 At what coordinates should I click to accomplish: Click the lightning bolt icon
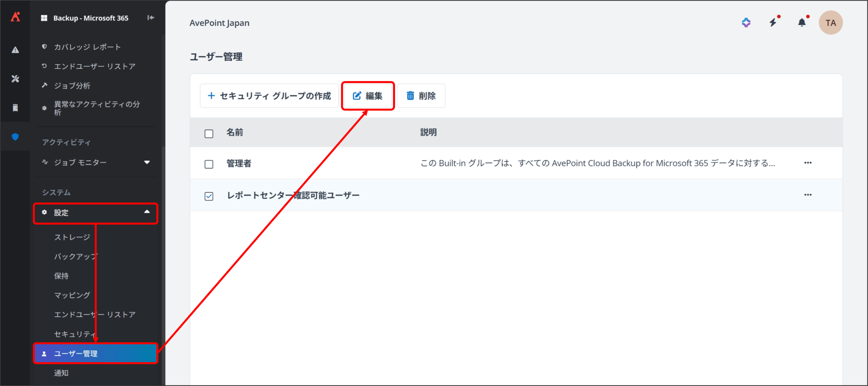point(773,23)
